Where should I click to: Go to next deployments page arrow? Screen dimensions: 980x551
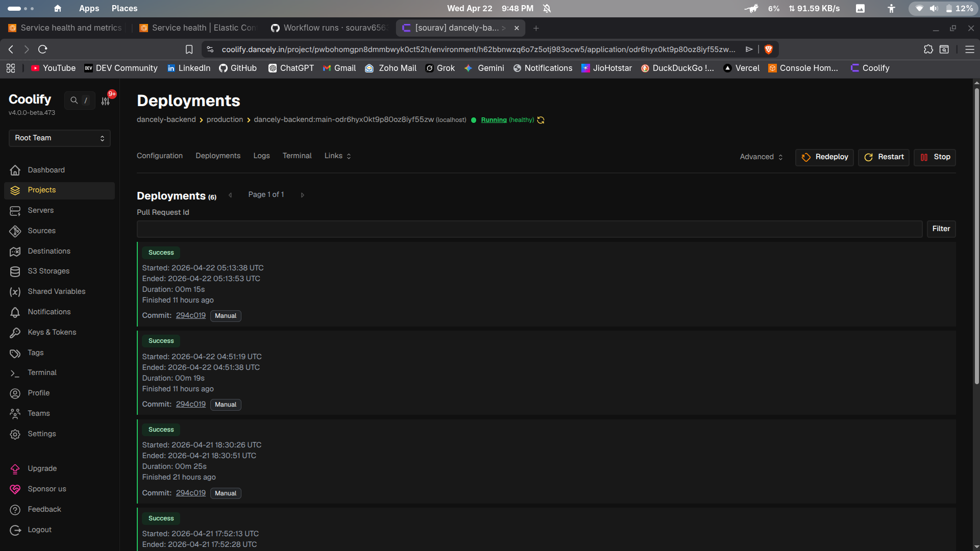(x=302, y=195)
